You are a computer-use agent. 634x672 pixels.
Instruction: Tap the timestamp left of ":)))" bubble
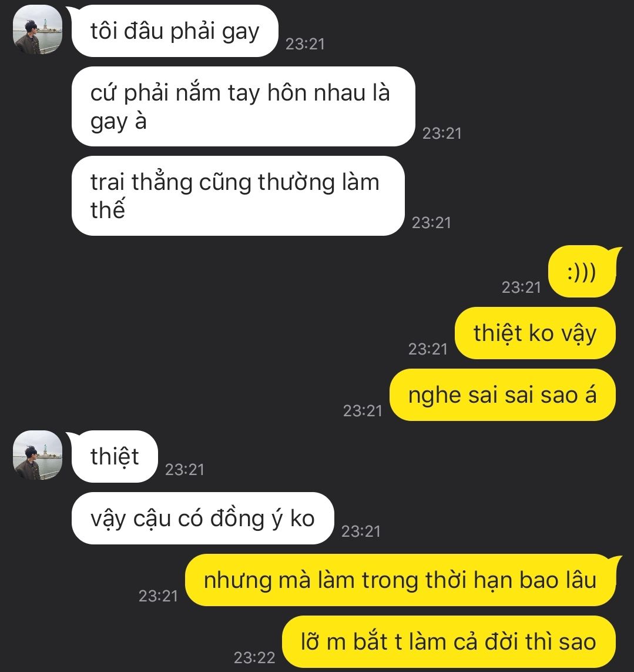(x=521, y=287)
